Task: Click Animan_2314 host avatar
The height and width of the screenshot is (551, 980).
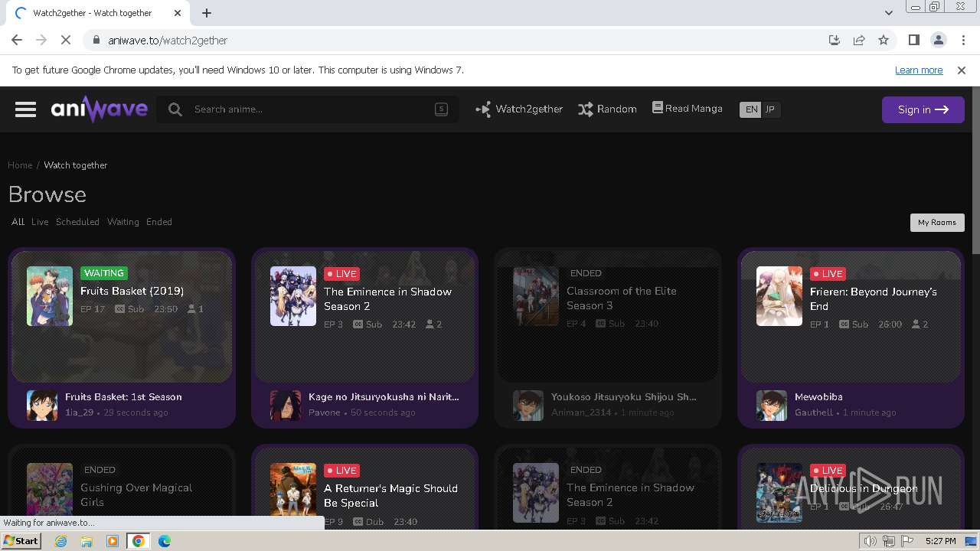Action: (x=528, y=406)
